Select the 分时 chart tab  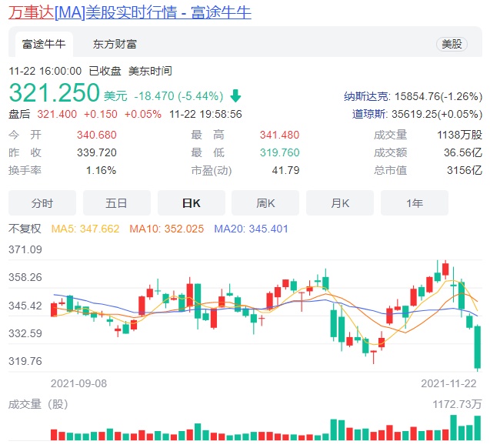click(42, 203)
